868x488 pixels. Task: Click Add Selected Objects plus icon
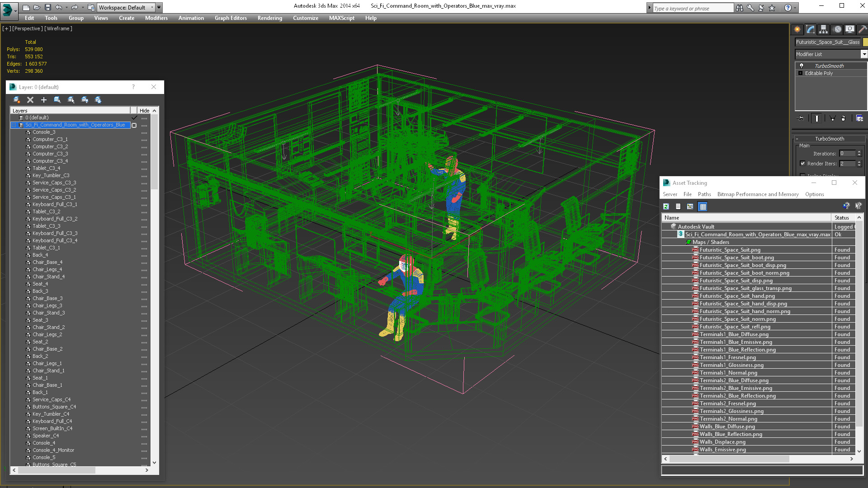coord(44,100)
